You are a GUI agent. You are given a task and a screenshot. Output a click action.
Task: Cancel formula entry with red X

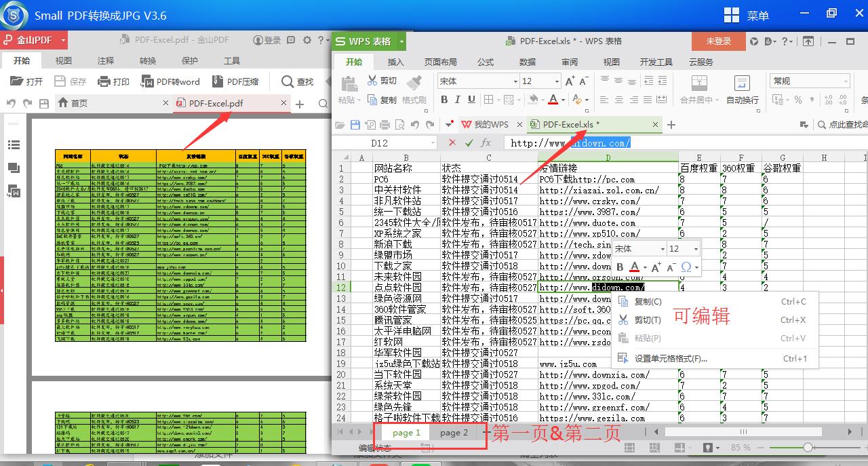pyautogui.click(x=452, y=143)
